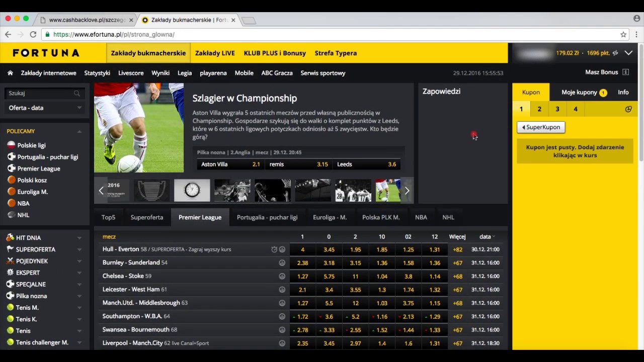Click browser back arrow
The width and height of the screenshot is (644, 362).
pos(8,35)
